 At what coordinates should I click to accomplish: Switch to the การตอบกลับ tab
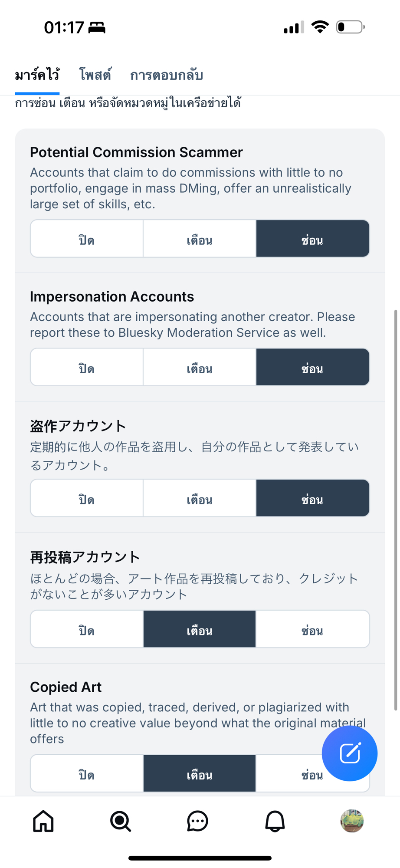click(x=167, y=75)
